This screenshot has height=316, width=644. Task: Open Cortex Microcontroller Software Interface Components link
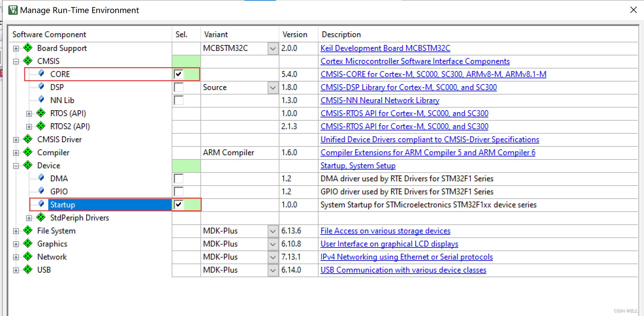(415, 61)
